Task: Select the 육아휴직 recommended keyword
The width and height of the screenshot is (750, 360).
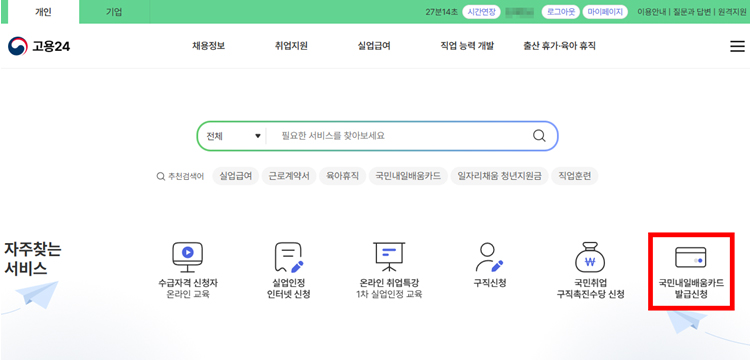Action: (342, 176)
